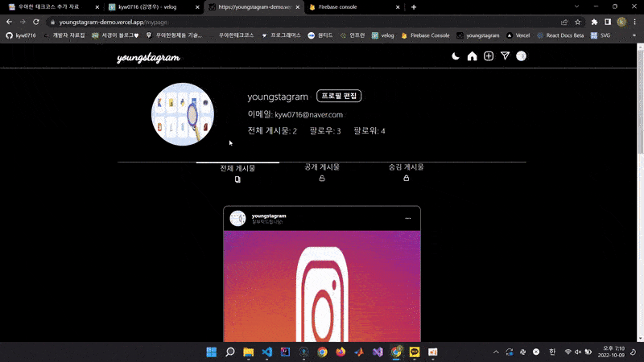Bookmark this page with the star icon
Image resolution: width=644 pixels, height=362 pixels.
(578, 23)
